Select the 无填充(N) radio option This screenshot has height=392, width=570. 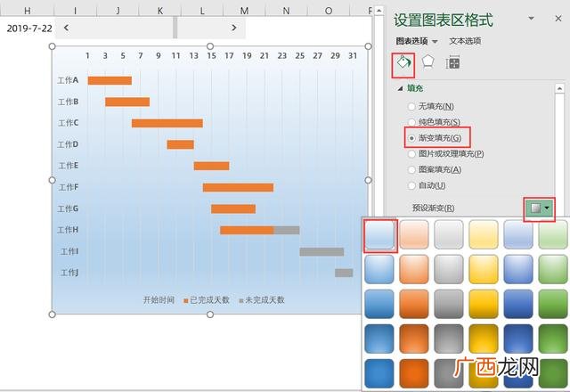point(431,106)
